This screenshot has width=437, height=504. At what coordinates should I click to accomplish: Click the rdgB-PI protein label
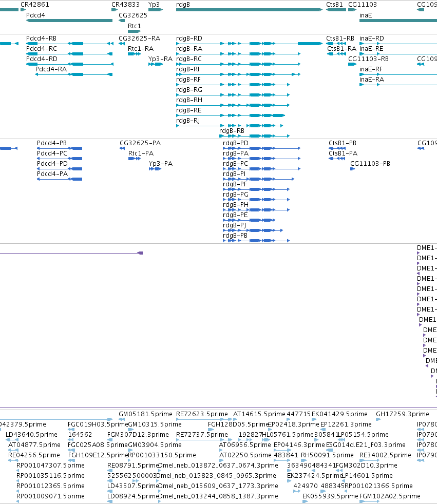tap(234, 174)
